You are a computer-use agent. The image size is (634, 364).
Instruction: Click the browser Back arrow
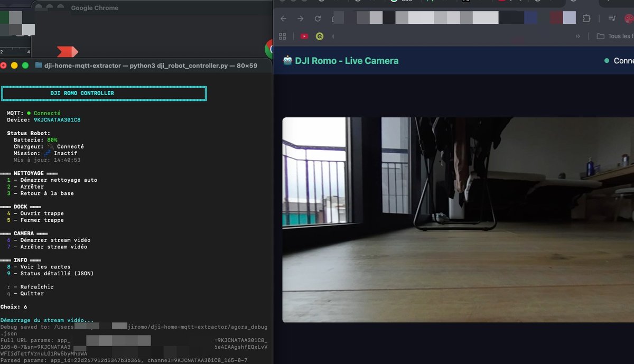point(283,18)
